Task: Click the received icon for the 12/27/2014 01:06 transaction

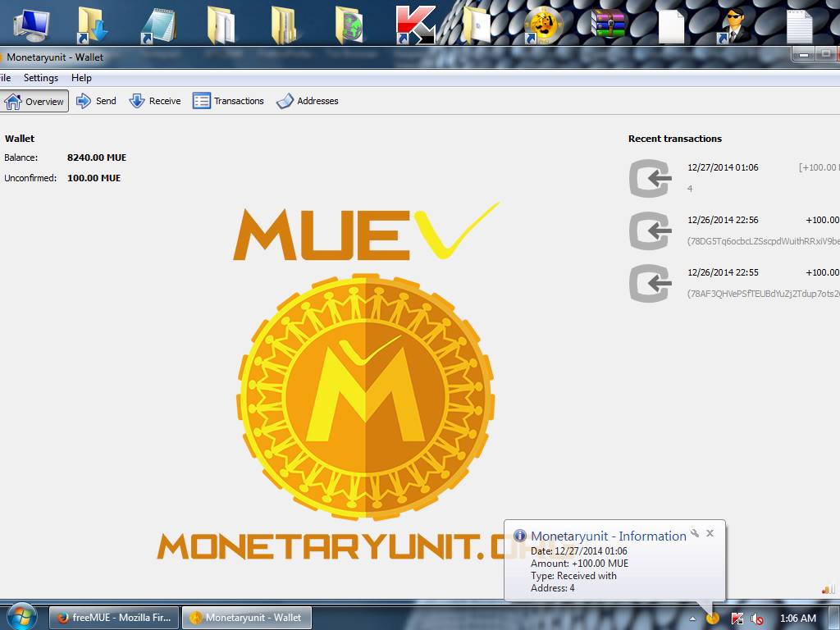Action: pos(651,178)
